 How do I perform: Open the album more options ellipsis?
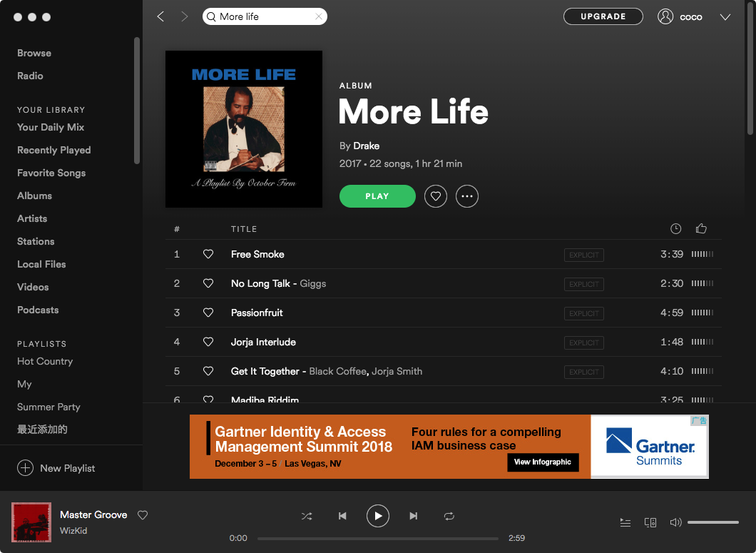point(467,196)
